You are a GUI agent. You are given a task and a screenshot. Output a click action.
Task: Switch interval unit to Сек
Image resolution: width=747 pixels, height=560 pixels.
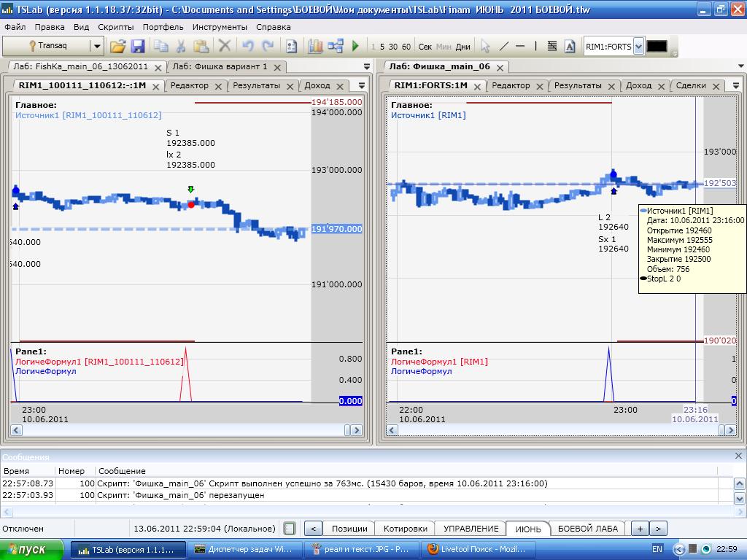pyautogui.click(x=425, y=47)
